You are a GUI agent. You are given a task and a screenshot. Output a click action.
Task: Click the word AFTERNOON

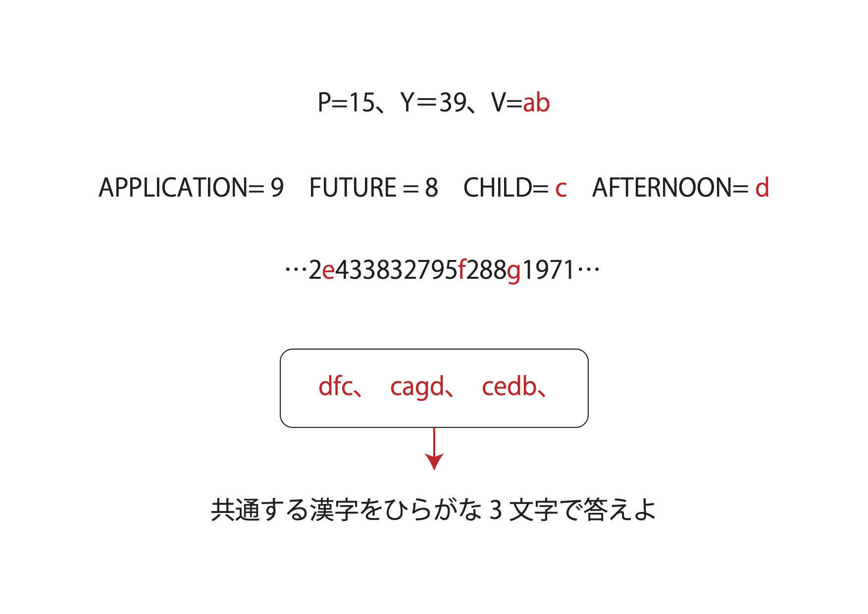(663, 188)
